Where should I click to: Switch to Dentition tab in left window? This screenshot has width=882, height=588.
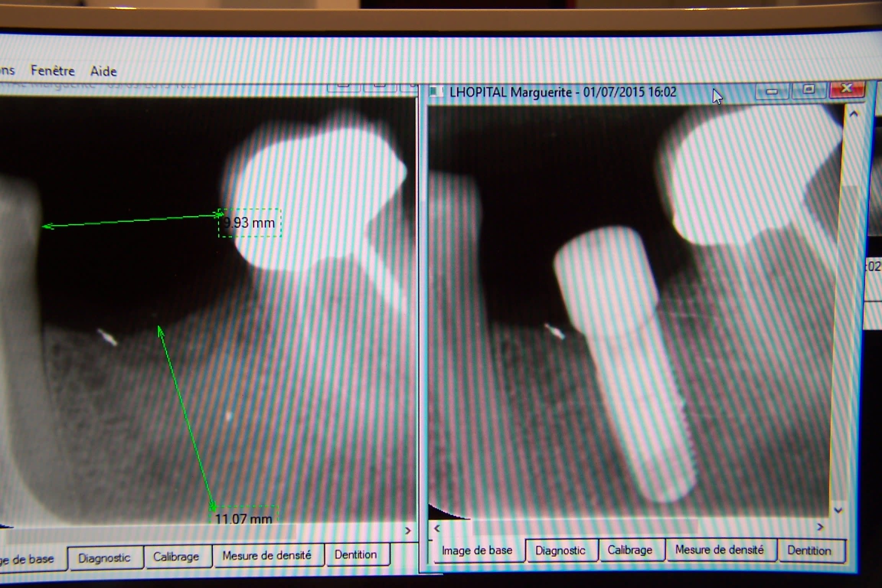(x=356, y=554)
